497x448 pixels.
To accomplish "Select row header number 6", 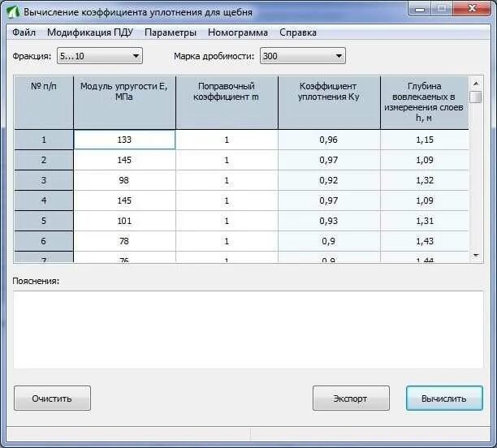I will (44, 241).
